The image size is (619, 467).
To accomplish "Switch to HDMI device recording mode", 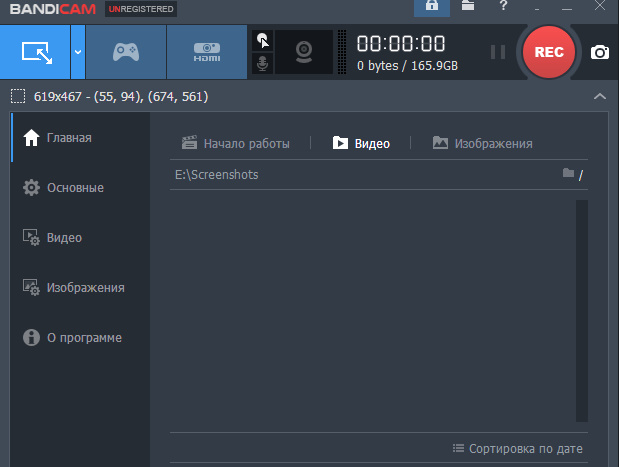I will click(207, 52).
